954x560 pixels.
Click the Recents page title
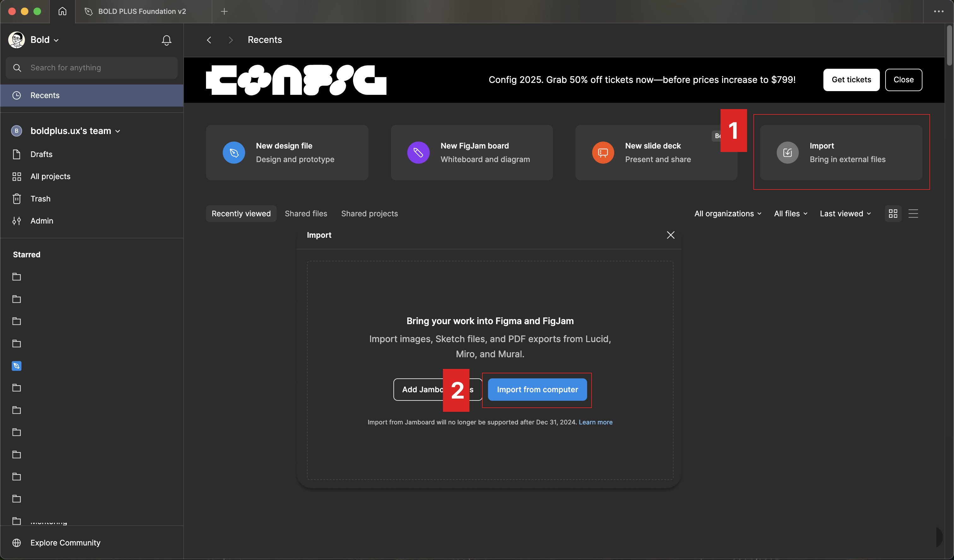(x=265, y=40)
